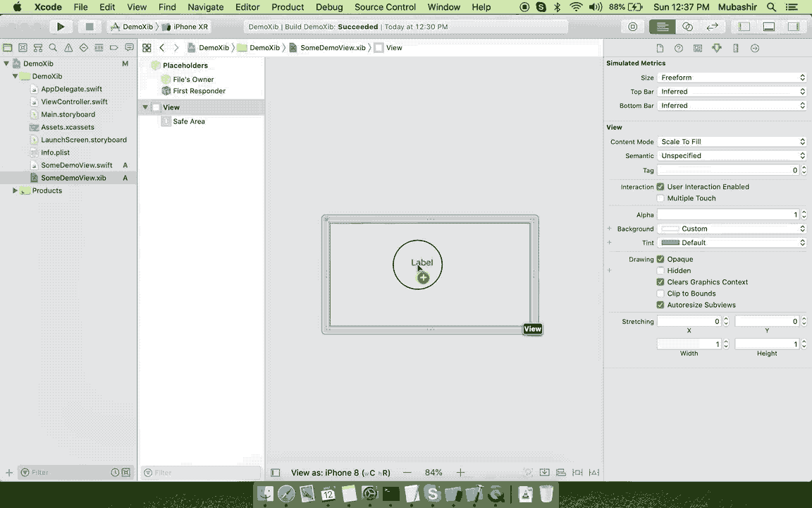Open the Source Control menu
Viewport: 812px width, 508px height.
point(385,7)
